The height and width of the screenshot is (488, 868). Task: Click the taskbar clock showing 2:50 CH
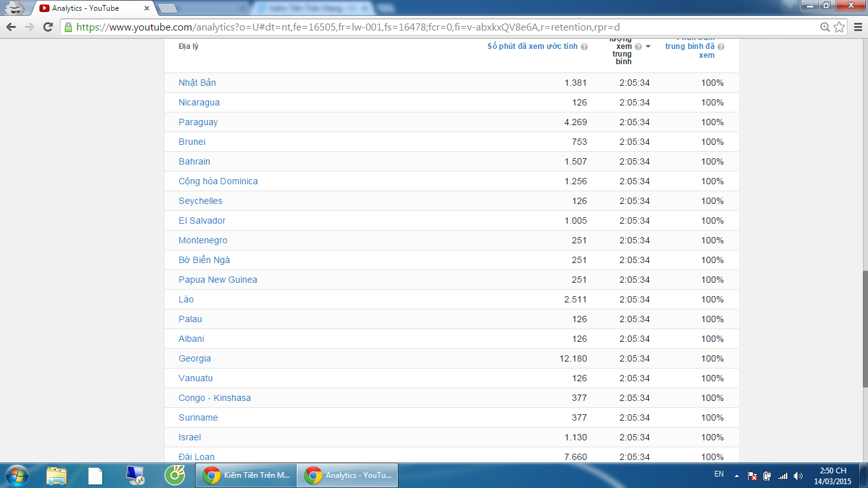[x=832, y=475]
